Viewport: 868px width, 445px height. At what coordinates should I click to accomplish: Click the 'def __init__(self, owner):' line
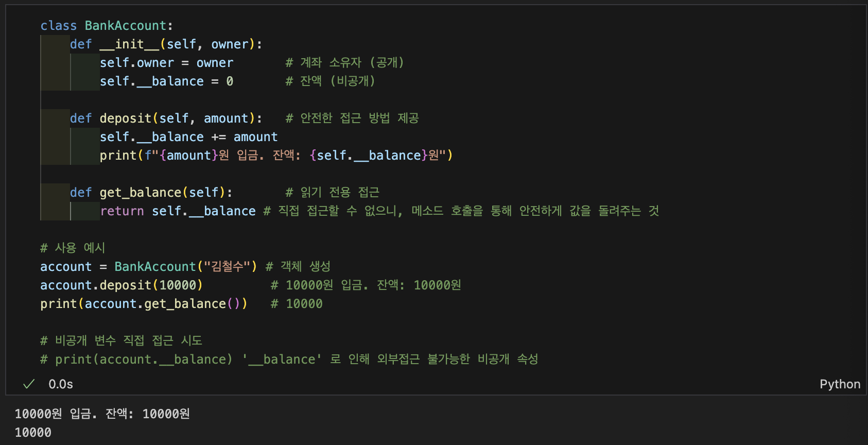[166, 44]
